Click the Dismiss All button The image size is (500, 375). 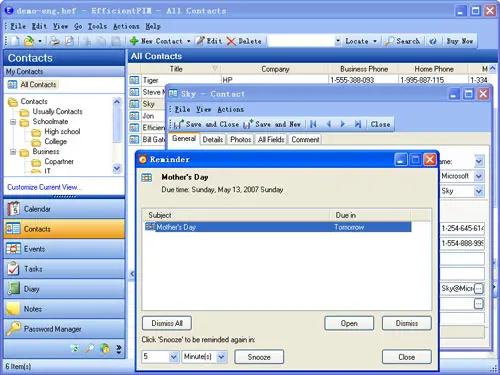pyautogui.click(x=167, y=323)
